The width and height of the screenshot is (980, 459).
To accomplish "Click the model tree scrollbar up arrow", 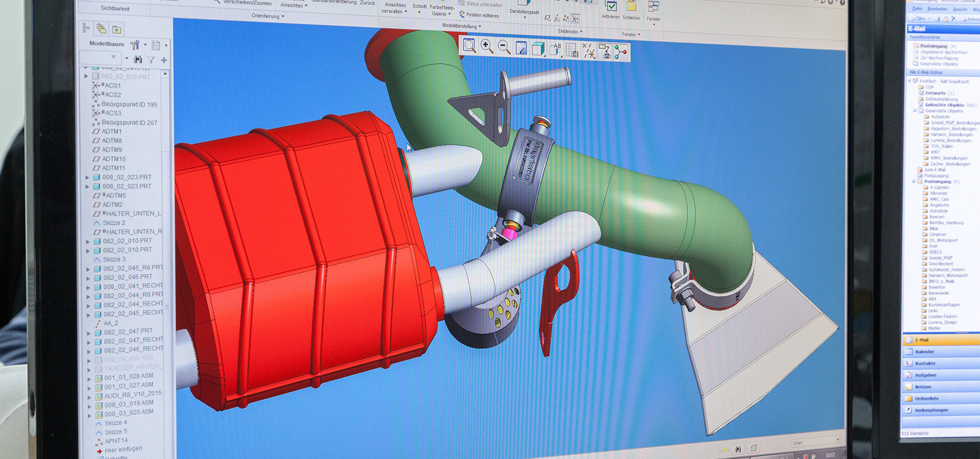I will tap(165, 74).
